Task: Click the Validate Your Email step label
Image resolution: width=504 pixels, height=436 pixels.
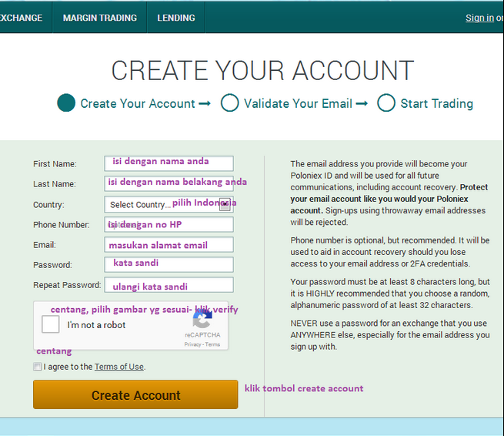Action: 298,104
